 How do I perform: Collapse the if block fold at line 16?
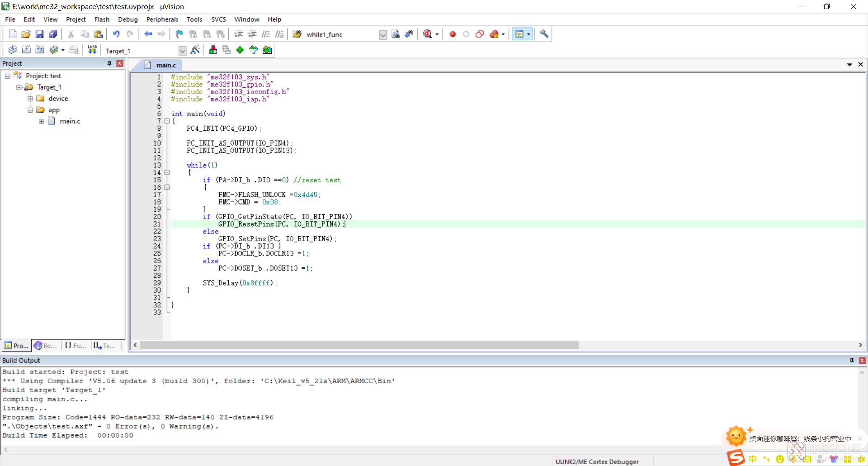[x=167, y=187]
